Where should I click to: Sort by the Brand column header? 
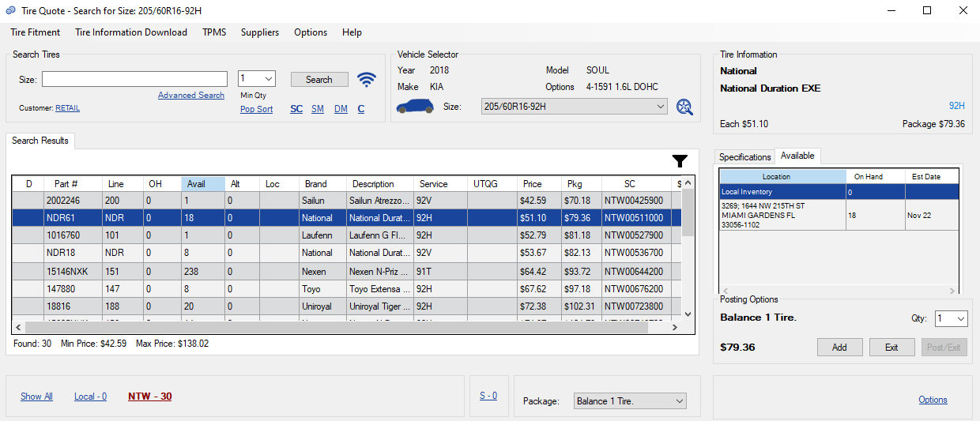pyautogui.click(x=322, y=184)
